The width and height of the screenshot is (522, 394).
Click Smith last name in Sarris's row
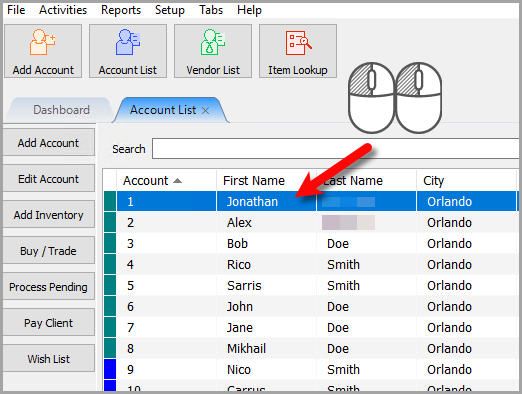click(x=366, y=285)
